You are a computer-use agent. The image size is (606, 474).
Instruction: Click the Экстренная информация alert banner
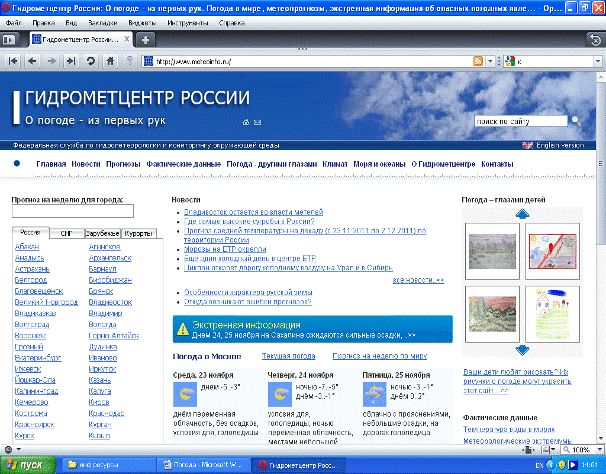[312, 329]
